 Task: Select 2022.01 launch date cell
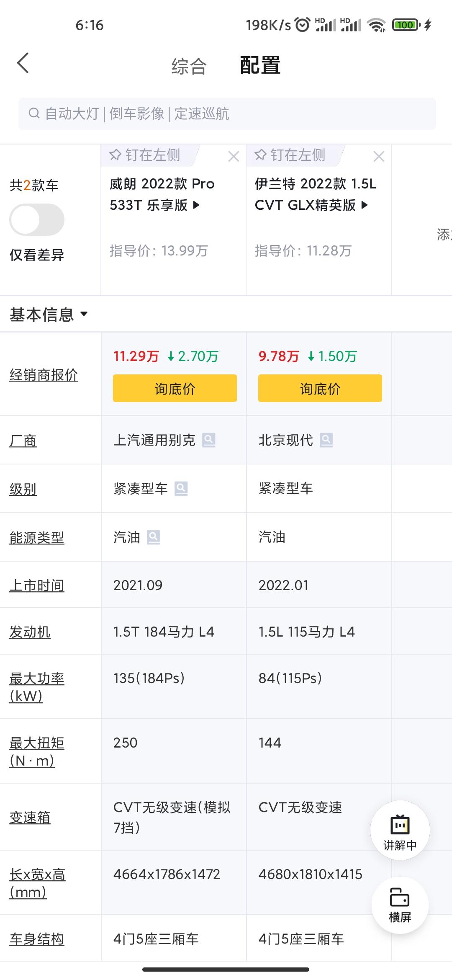pos(319,585)
